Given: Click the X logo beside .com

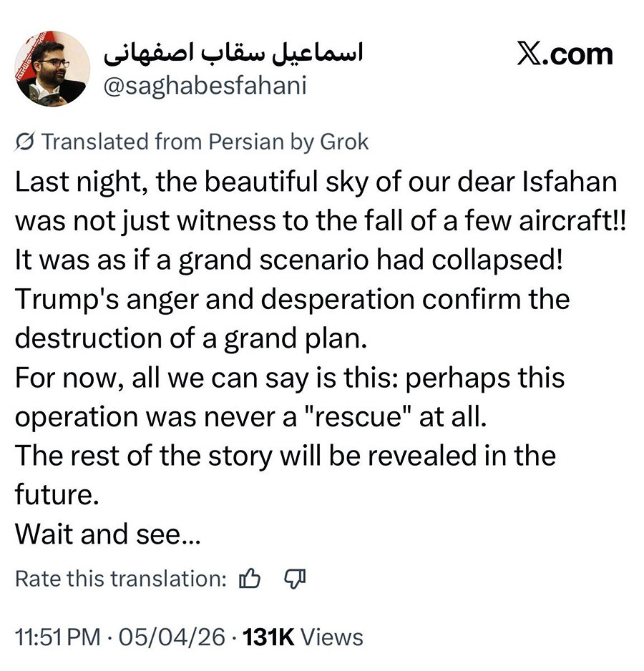Looking at the screenshot, I should (x=530, y=54).
